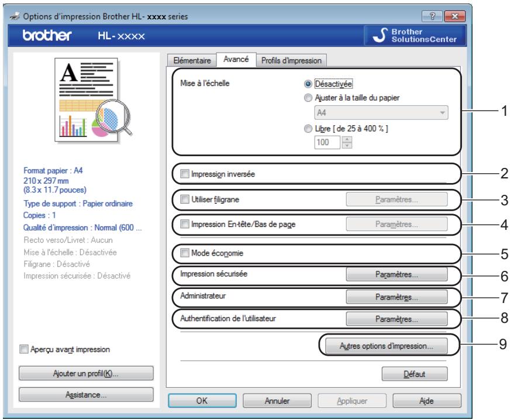The width and height of the screenshot is (514, 420).
Task: Open the Brother SolutionsCenter link
Action: [415, 36]
